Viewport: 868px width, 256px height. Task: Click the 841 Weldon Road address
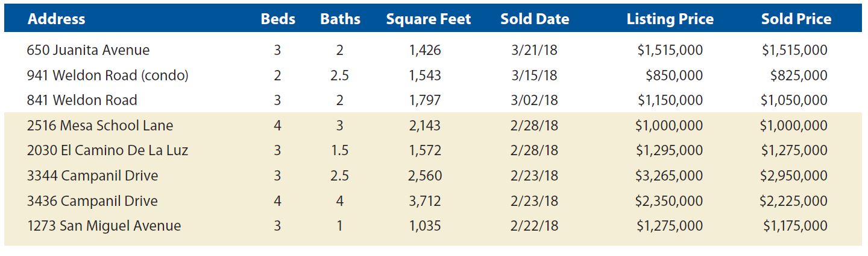(x=82, y=100)
